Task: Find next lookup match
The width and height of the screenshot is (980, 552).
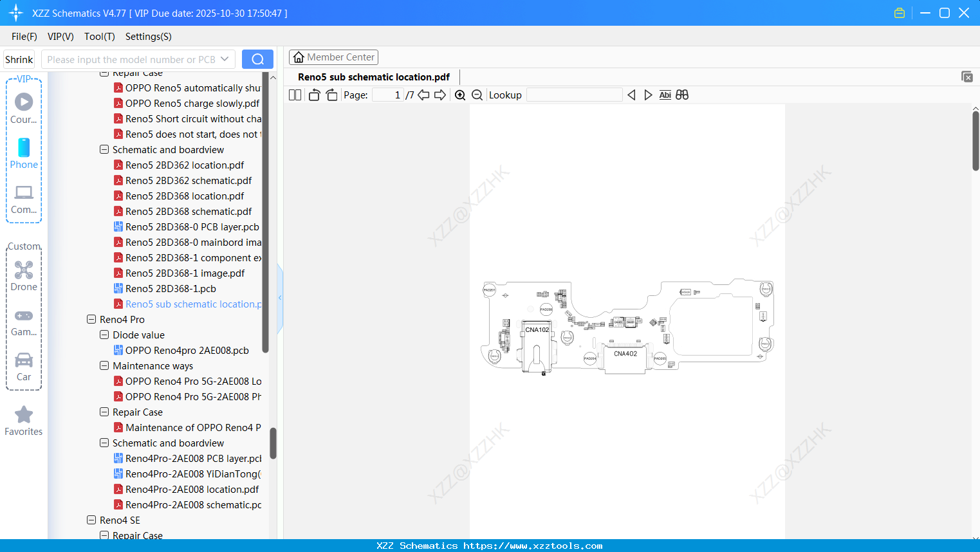Action: coord(648,95)
